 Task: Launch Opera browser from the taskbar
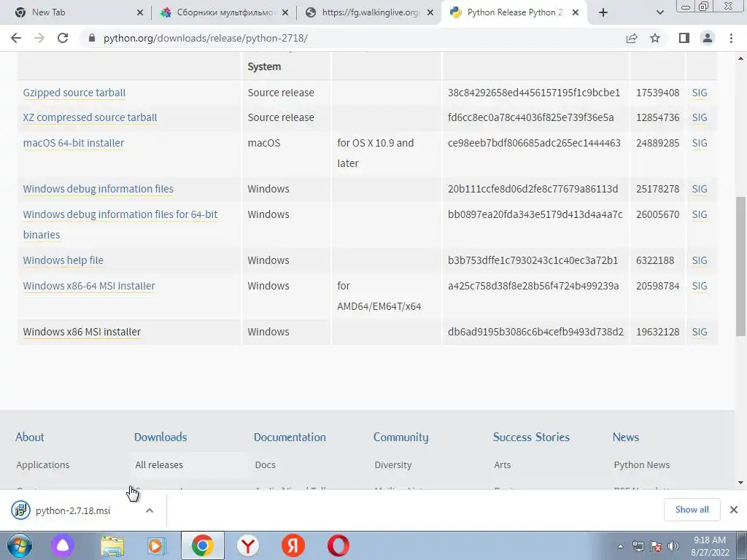338,546
